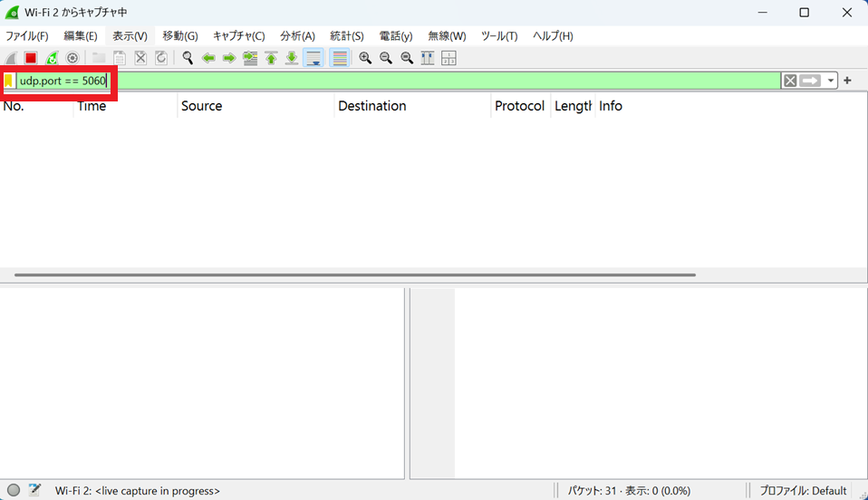Viewport: 868px width, 500px height.
Task: Click the Find Packet magnifier icon
Action: tap(188, 58)
